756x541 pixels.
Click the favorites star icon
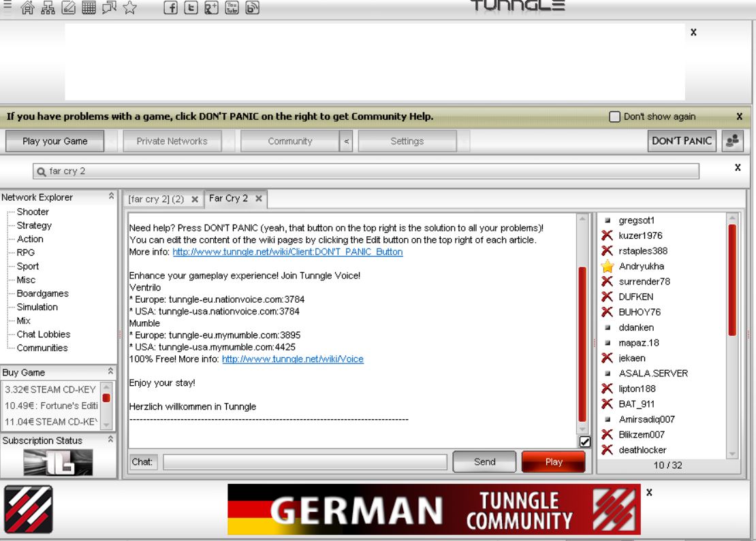click(129, 7)
